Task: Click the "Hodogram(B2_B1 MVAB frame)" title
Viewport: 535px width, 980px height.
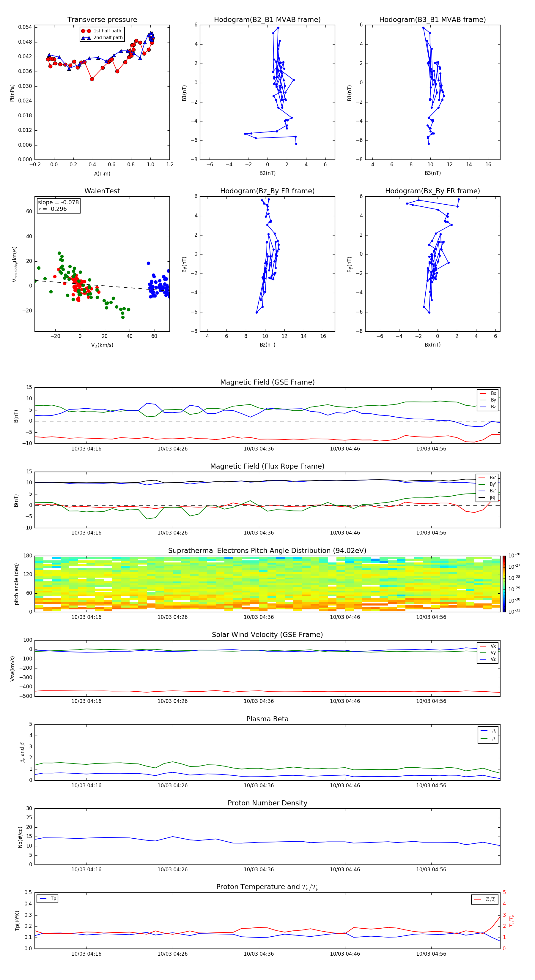Action: [x=267, y=20]
